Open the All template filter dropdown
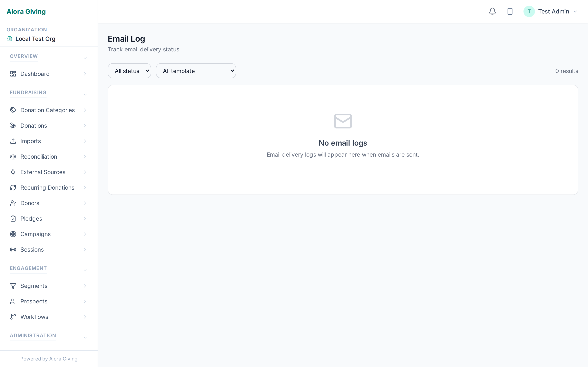 pyautogui.click(x=196, y=71)
